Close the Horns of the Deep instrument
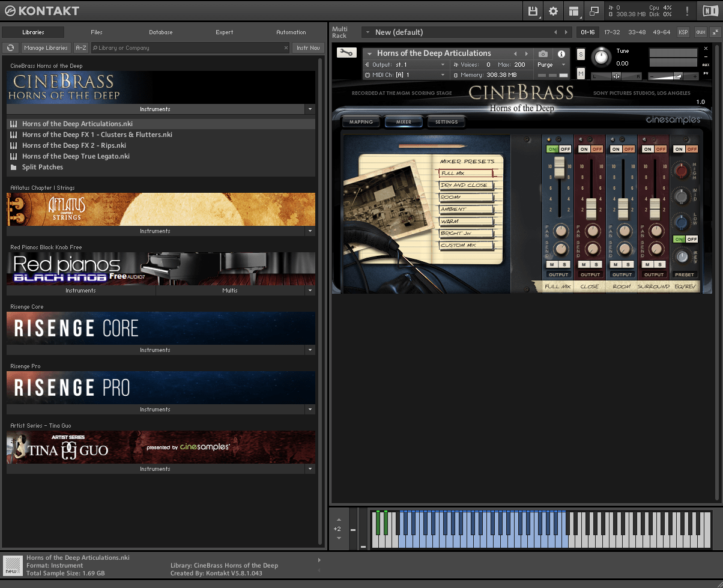The width and height of the screenshot is (723, 588). [706, 49]
